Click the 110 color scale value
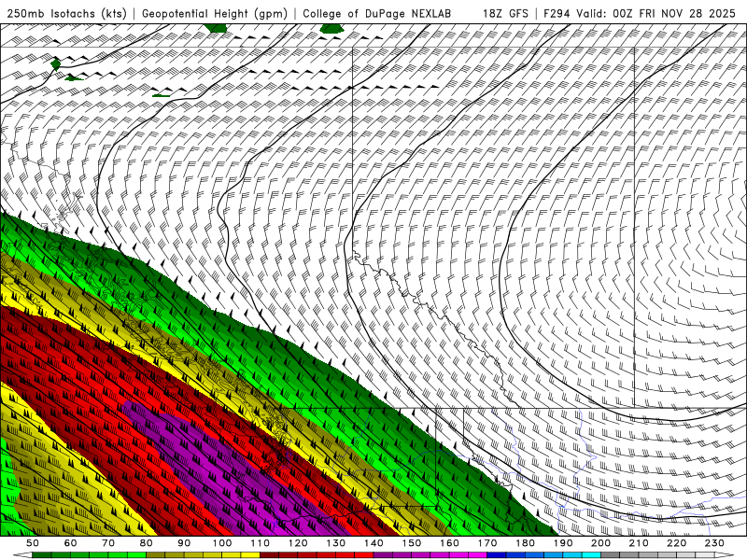Viewport: 747px width, 560px height. [261, 543]
